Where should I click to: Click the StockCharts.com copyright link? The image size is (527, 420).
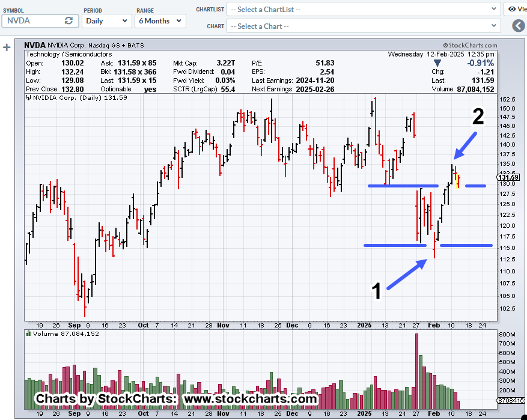[470, 45]
